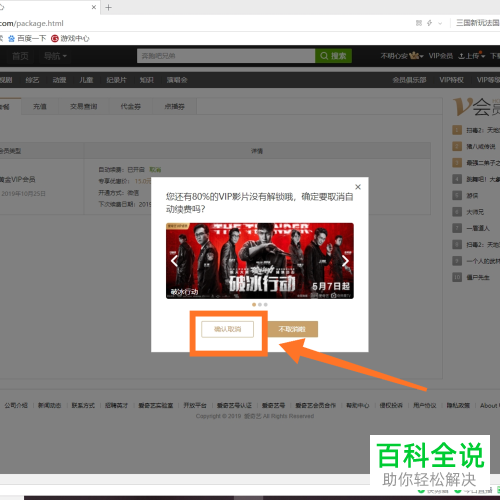500x500 pixels.
Task: Open 联系方式 footer link
Action: (x=83, y=405)
